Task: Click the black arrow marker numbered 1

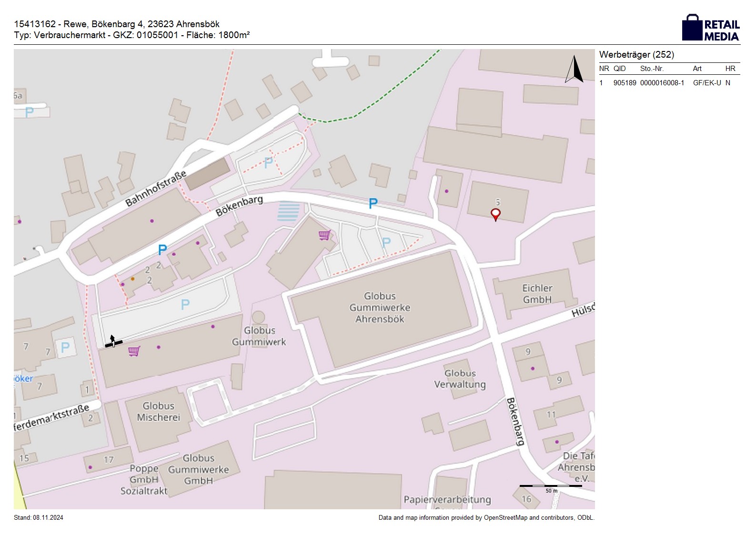Action: [x=113, y=342]
